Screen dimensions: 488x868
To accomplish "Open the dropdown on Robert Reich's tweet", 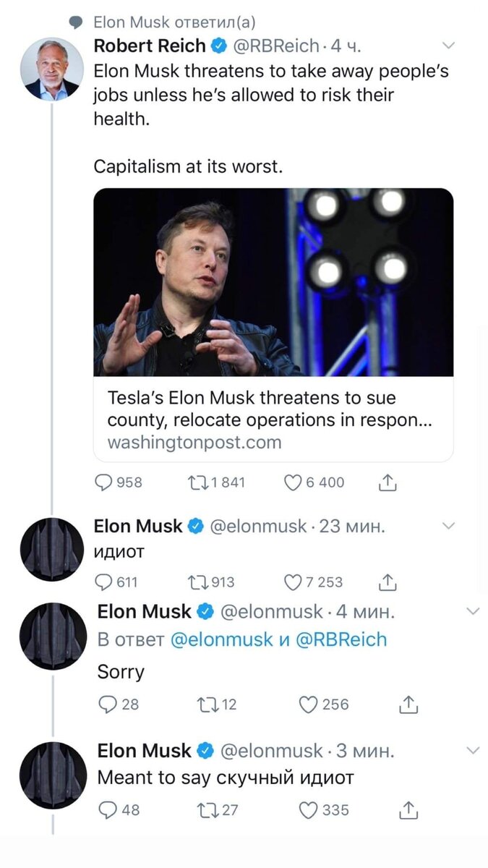I will 449,45.
